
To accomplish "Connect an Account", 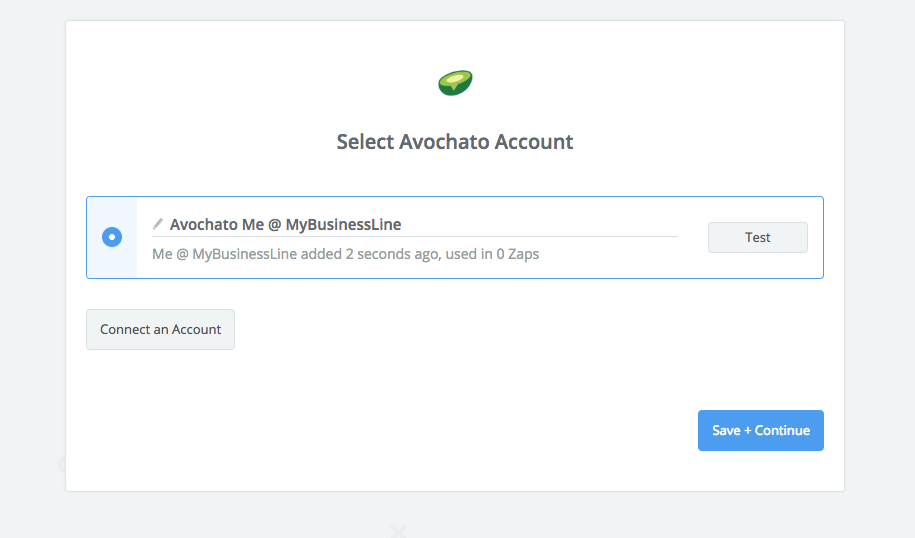I will click(x=160, y=330).
